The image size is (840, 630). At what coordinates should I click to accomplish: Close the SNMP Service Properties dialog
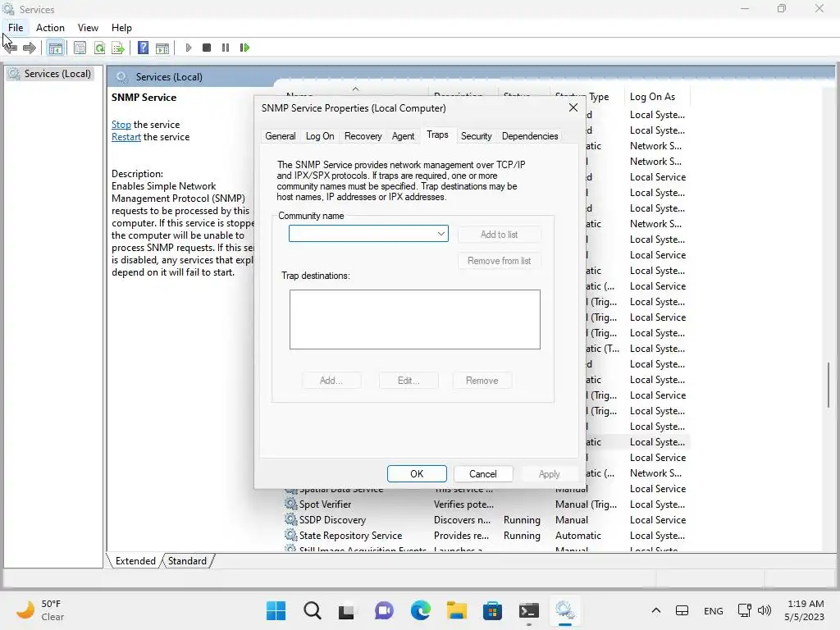(x=573, y=107)
